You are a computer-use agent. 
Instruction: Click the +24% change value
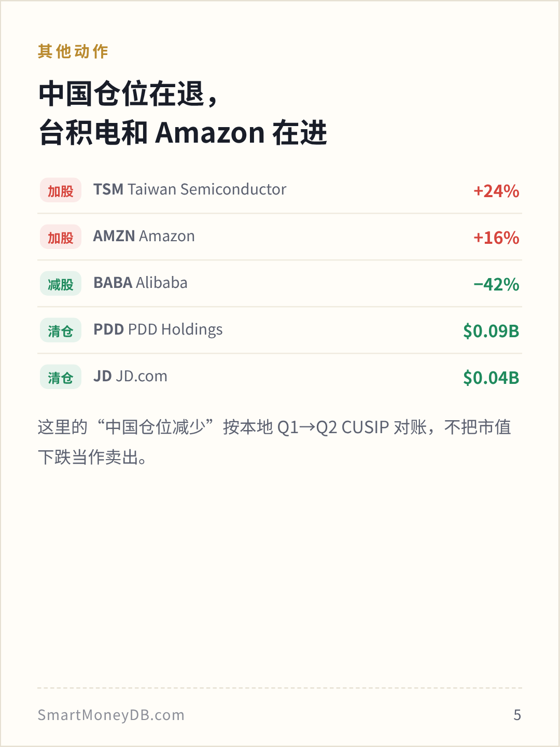496,191
